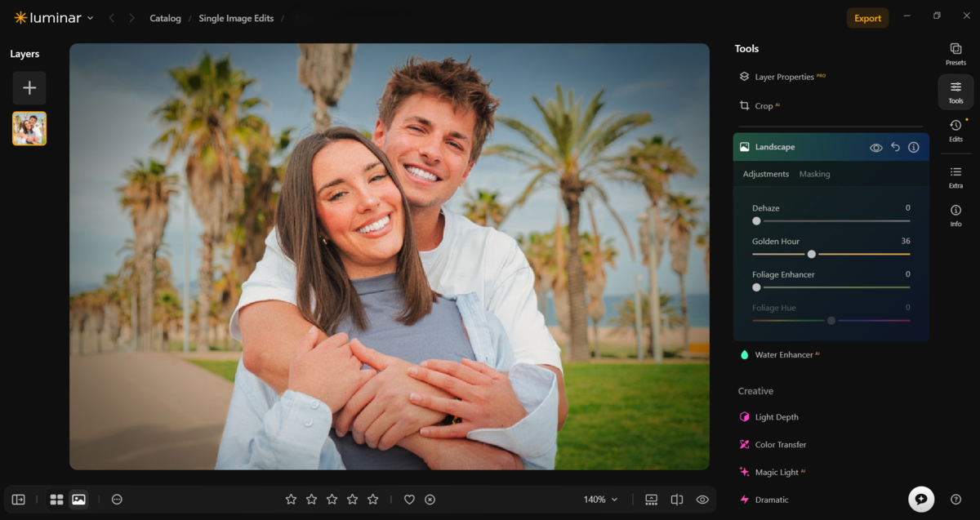
Task: Click the Dehaze slider track
Action: tap(831, 220)
